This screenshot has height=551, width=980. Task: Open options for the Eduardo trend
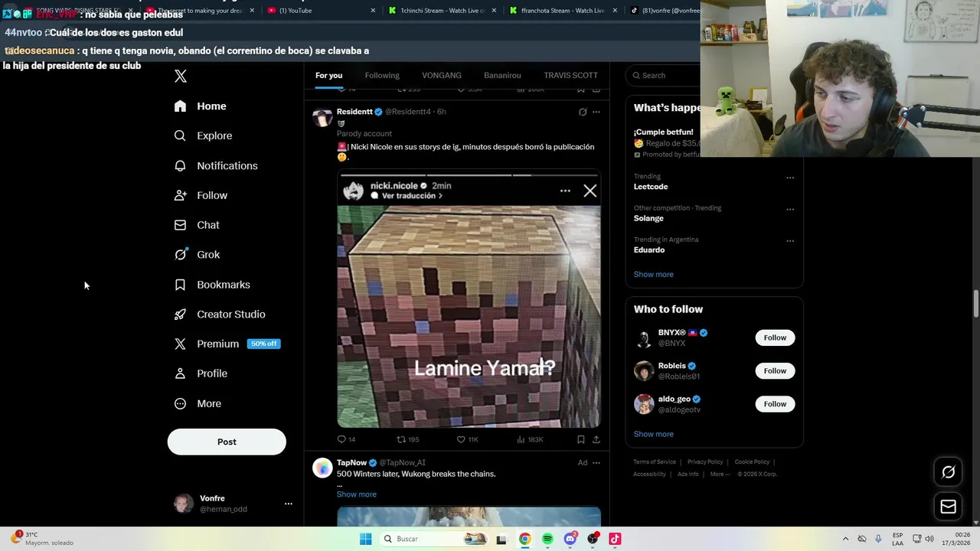[790, 241]
